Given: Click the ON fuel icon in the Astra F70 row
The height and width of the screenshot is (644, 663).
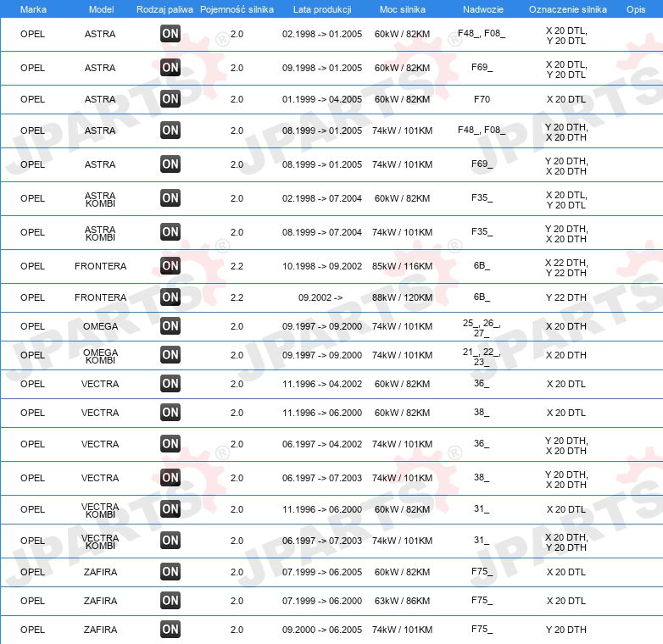Looking at the screenshot, I should (x=170, y=99).
